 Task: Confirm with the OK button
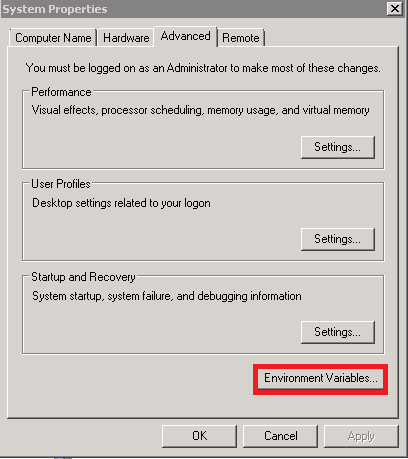tap(199, 436)
